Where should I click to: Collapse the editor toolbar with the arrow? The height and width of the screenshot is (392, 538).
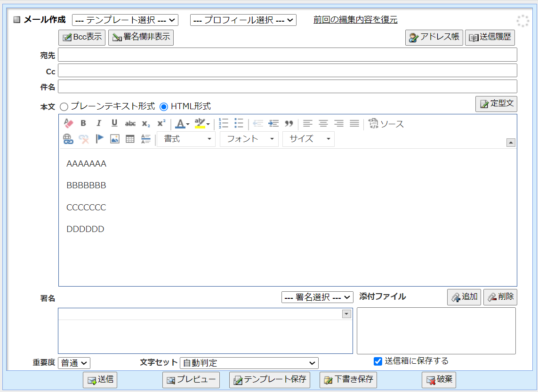[511, 143]
